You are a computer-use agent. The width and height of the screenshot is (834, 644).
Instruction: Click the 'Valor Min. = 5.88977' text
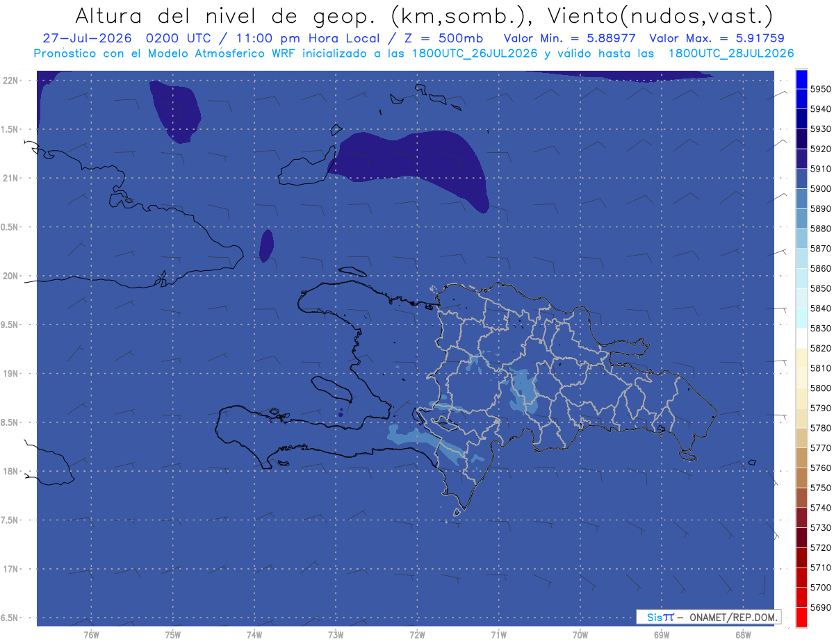[569, 38]
